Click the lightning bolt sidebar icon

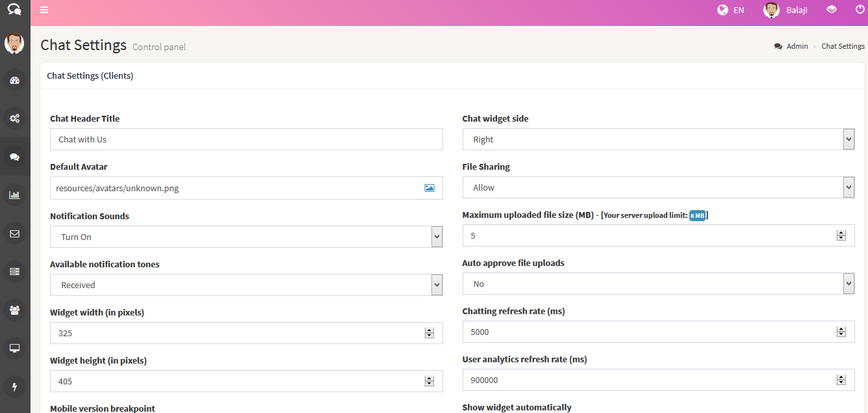pos(14,386)
